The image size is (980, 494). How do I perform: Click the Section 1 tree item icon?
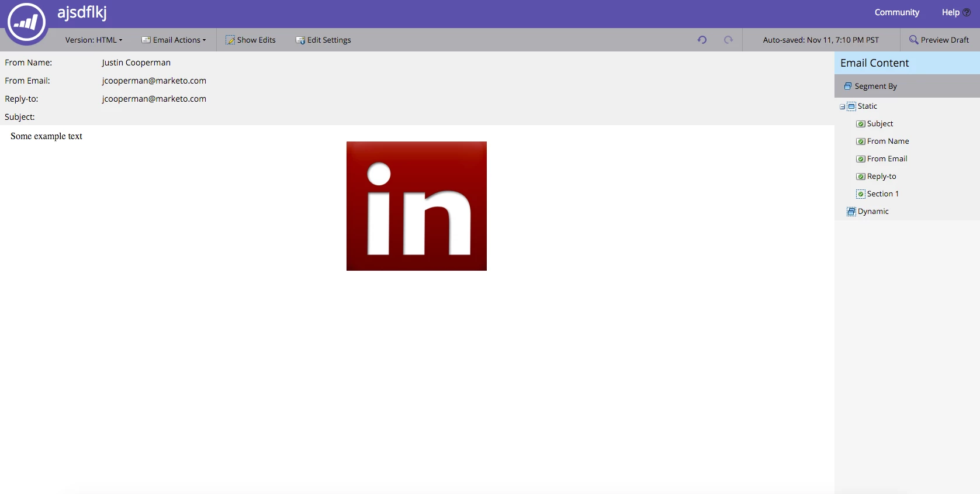(x=861, y=194)
